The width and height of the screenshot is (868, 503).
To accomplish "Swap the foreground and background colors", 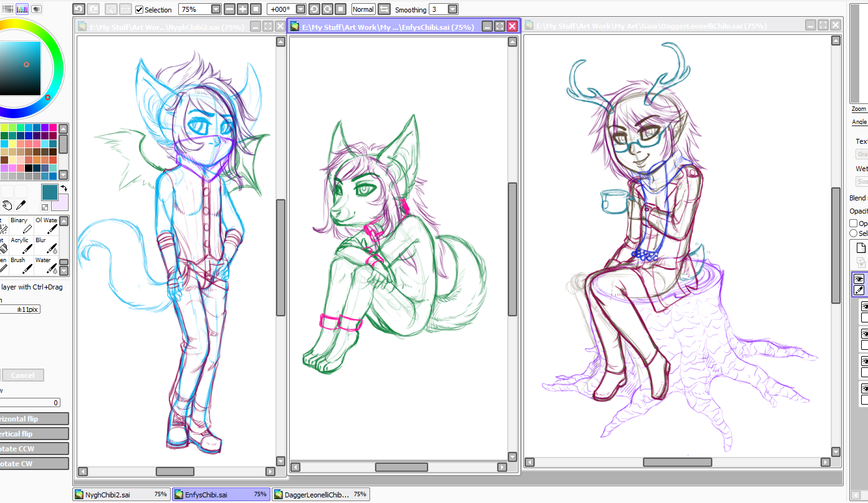I will pyautogui.click(x=64, y=188).
